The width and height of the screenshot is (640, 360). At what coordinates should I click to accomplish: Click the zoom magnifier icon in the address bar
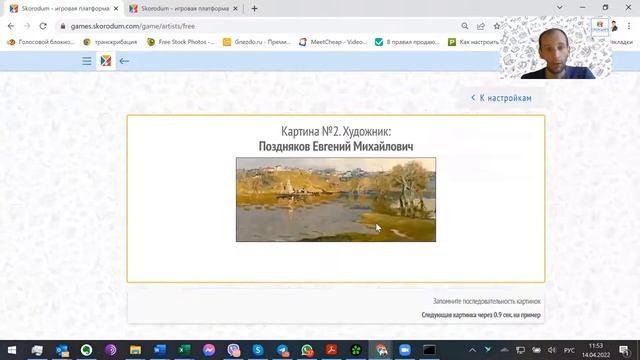464,26
